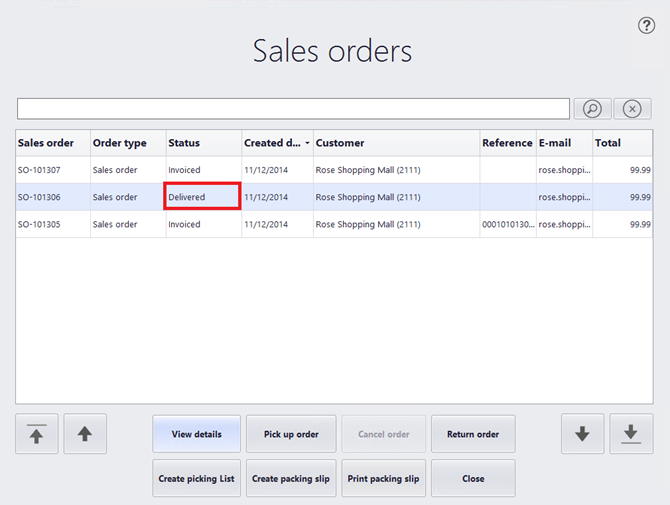
Task: Sort by the Sales order column header
Action: pyautogui.click(x=52, y=143)
